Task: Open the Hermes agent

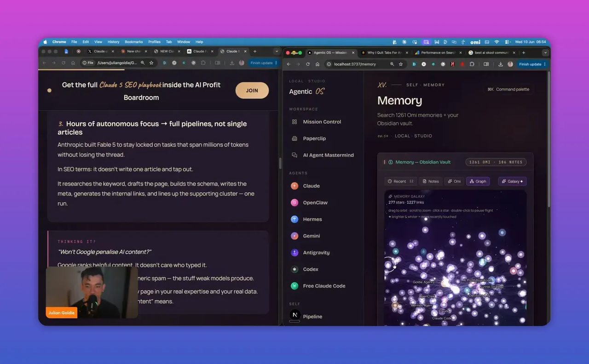Action: tap(306, 219)
